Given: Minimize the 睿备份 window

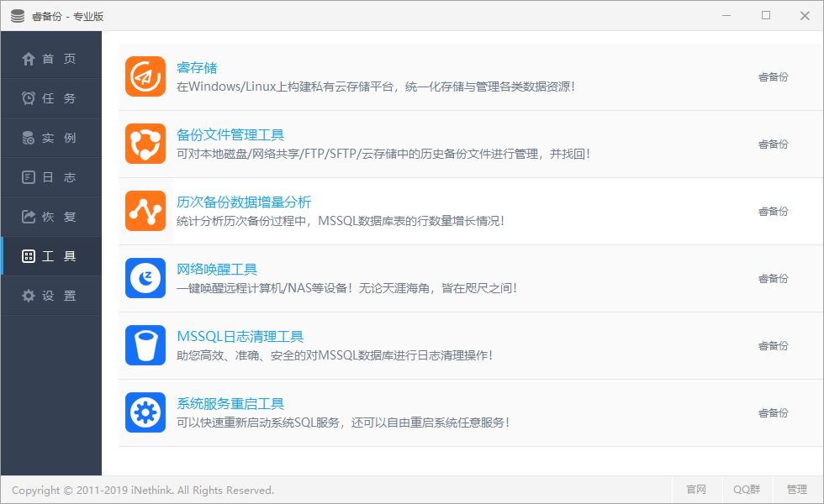Looking at the screenshot, I should point(726,16).
